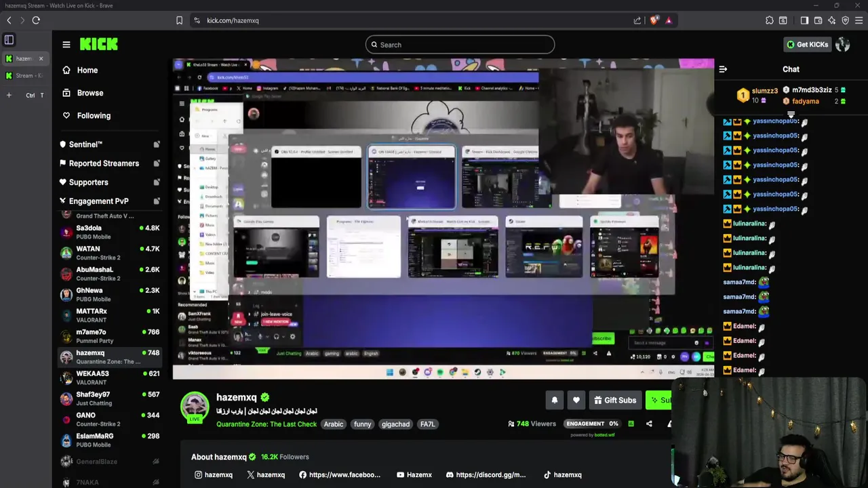Toggle Brave vertical tabs sidebar button

(x=9, y=40)
